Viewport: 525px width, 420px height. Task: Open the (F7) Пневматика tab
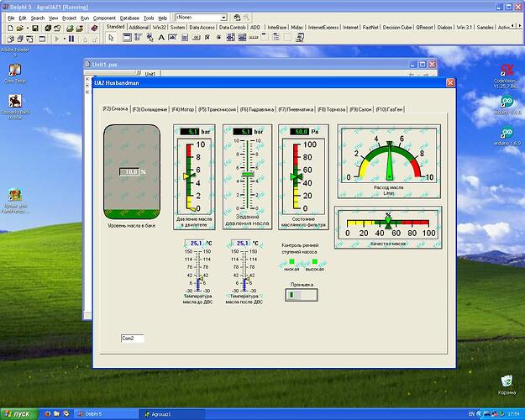296,109
